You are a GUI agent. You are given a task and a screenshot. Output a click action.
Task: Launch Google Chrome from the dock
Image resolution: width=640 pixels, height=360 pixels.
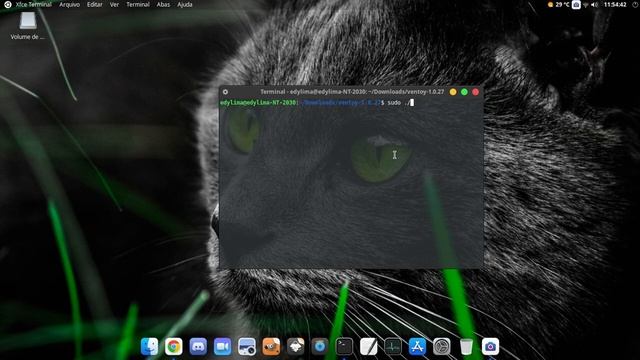click(174, 347)
